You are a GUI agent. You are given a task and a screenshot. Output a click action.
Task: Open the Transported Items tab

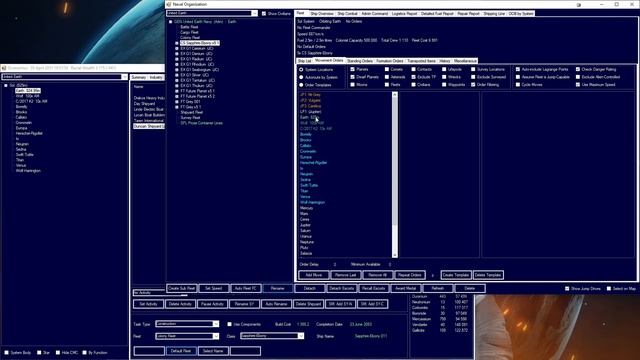[x=422, y=61]
